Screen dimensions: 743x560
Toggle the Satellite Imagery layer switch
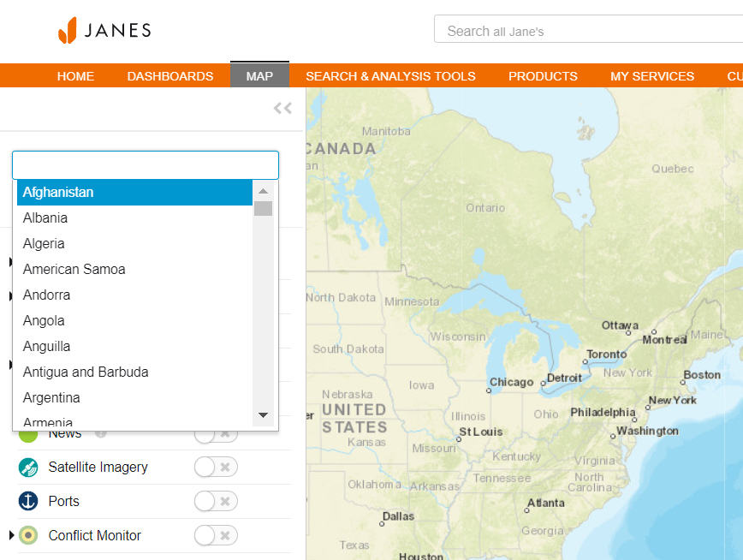215,468
